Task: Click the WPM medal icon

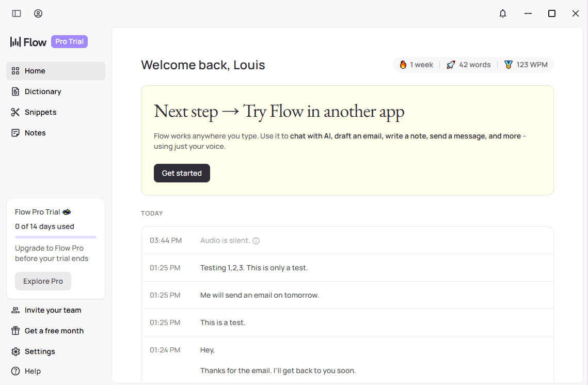Action: [508, 65]
